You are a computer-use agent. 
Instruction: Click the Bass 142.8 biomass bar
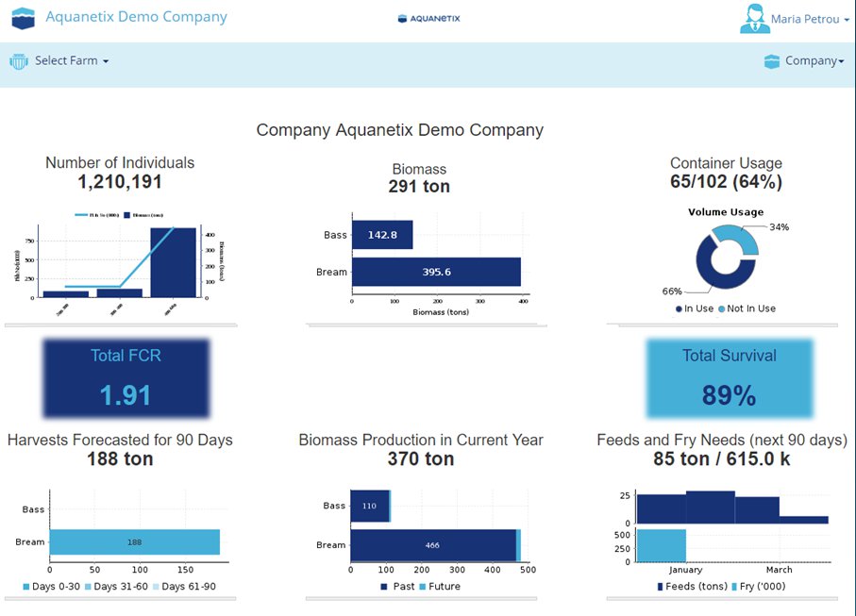pos(382,235)
